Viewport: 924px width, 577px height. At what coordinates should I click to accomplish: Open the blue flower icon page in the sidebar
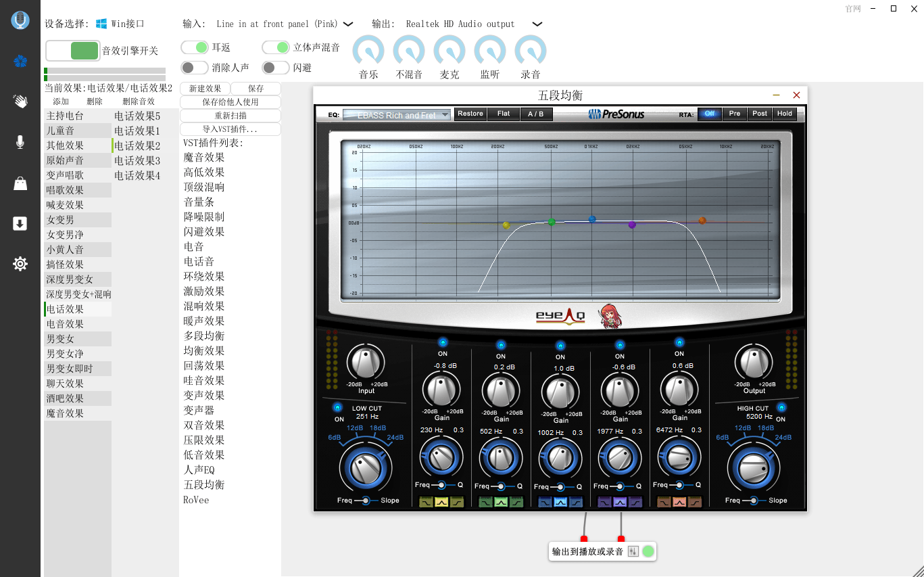[x=20, y=62]
